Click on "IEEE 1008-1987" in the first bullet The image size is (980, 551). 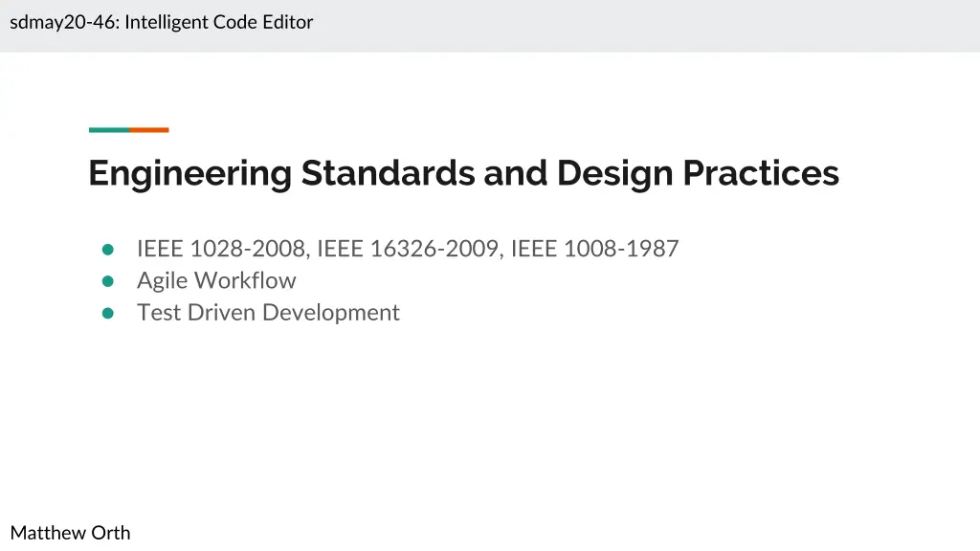(x=594, y=250)
